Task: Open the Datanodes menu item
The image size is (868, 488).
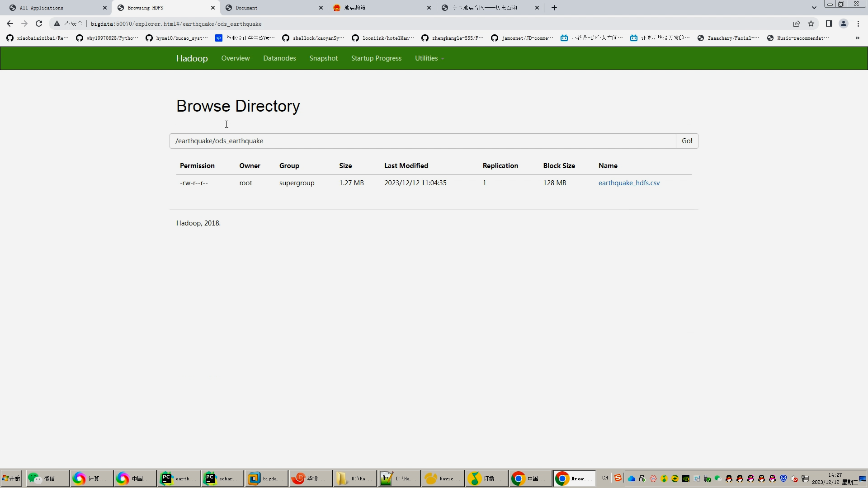Action: pos(279,58)
